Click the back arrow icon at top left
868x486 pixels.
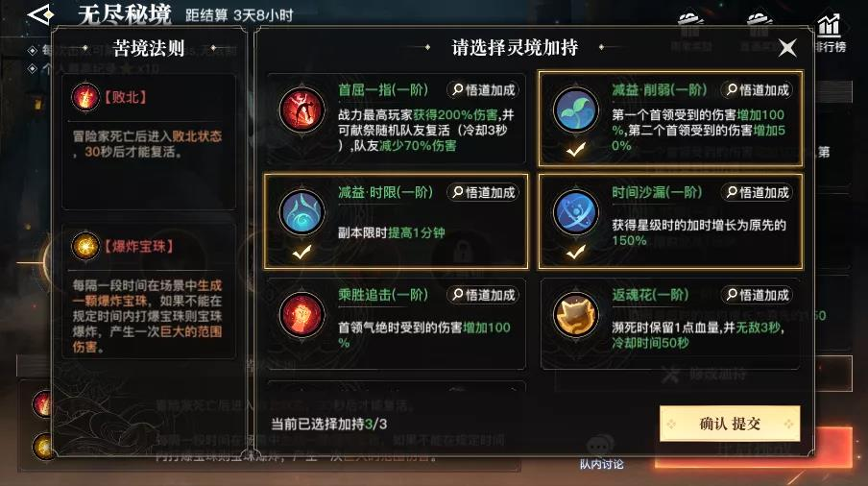coord(40,14)
